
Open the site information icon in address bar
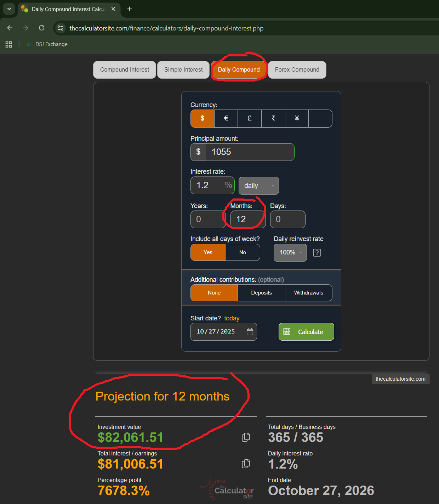[x=61, y=28]
